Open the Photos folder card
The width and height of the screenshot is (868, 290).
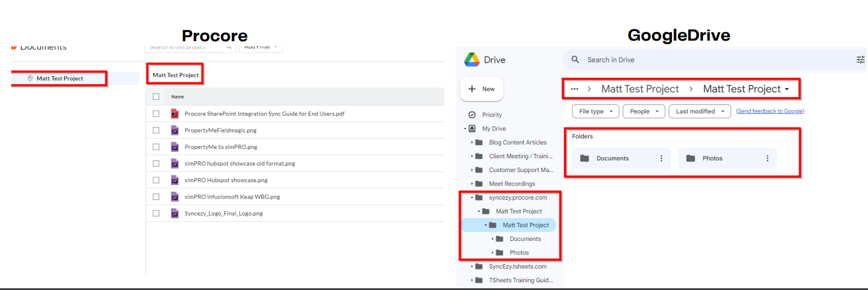coord(728,159)
